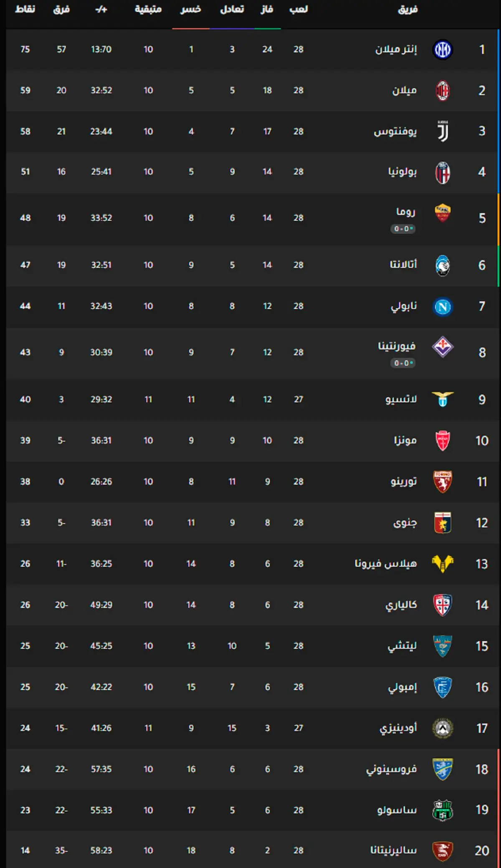Viewport: 501px width, 868px height.
Task: Click the Bologna club crest
Action: click(x=443, y=172)
